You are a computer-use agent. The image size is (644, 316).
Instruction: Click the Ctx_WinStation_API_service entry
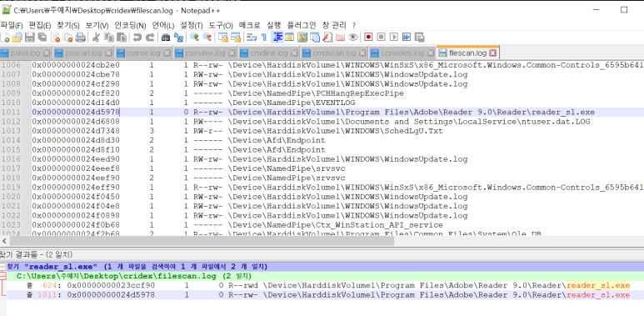coord(336,225)
